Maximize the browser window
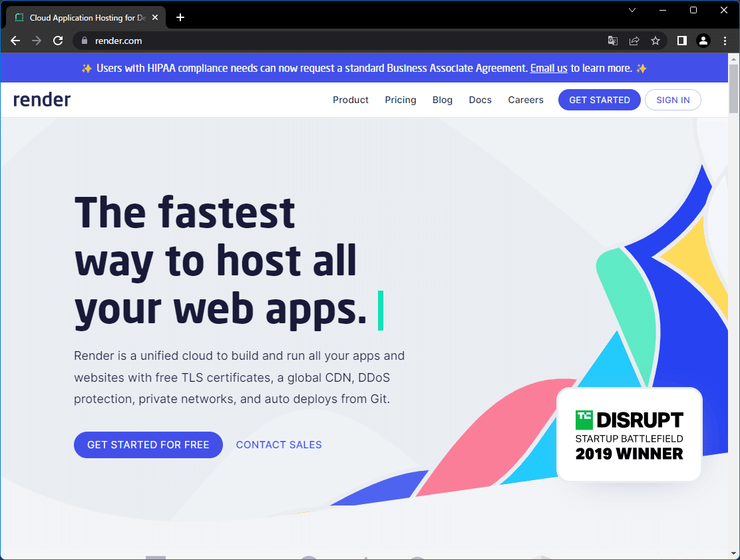Image resolution: width=740 pixels, height=560 pixels. tap(693, 10)
